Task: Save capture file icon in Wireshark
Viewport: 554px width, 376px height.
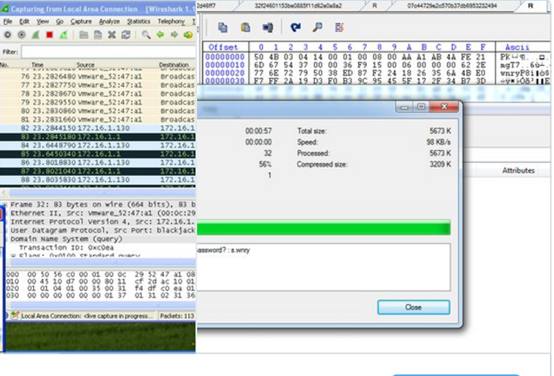Action: (x=98, y=35)
